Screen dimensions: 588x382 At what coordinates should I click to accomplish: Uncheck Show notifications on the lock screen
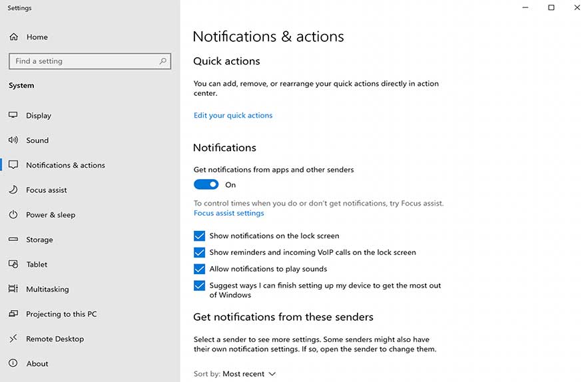tap(200, 236)
